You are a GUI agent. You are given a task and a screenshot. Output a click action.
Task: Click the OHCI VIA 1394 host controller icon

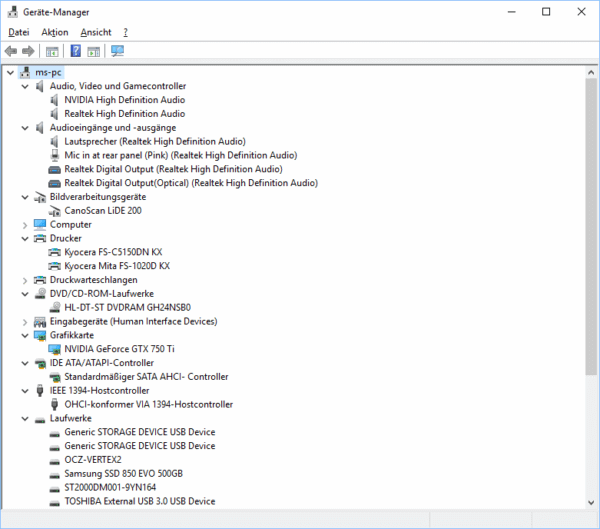coord(55,404)
